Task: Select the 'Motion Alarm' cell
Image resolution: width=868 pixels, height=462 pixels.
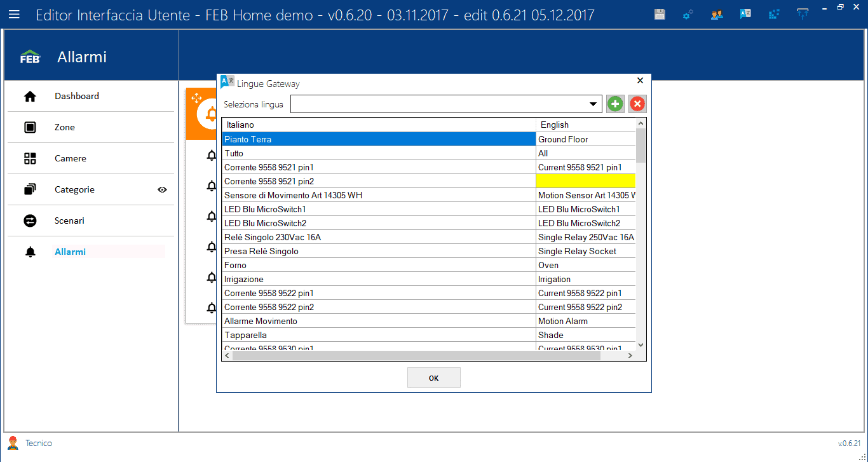Action: (x=586, y=321)
